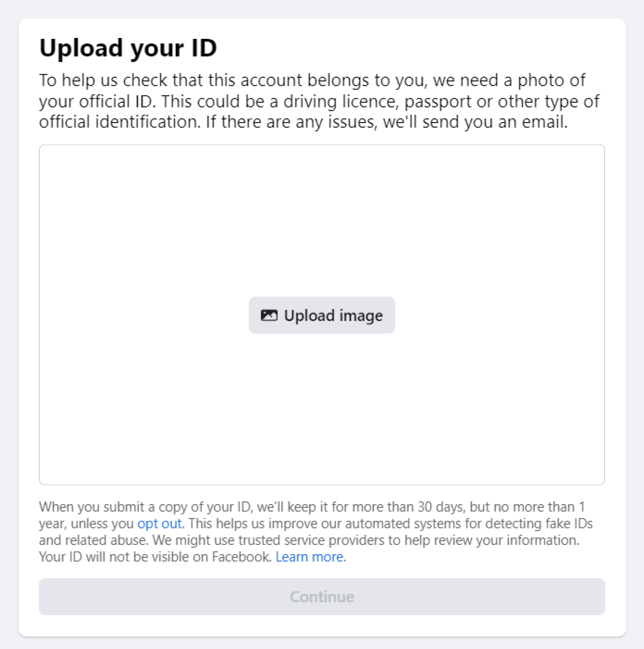Viewport: 644px width, 649px height.
Task: Click the "Upload image" label text
Action: click(x=333, y=316)
